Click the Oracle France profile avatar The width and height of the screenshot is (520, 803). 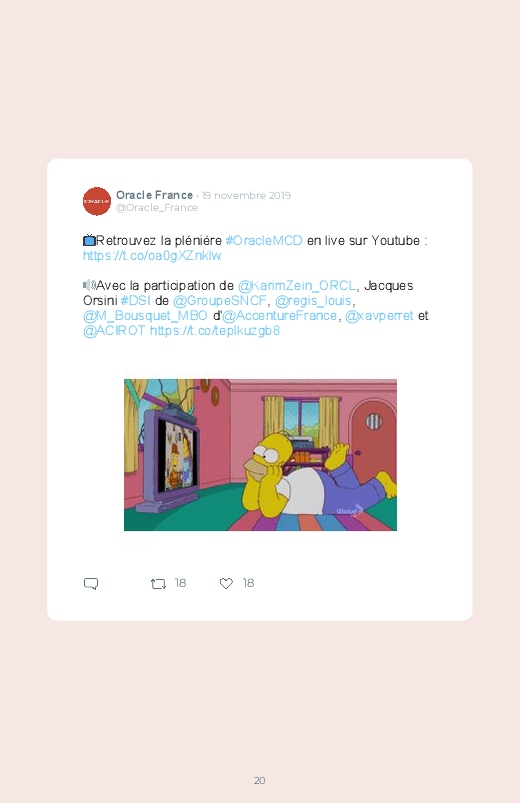point(97,201)
